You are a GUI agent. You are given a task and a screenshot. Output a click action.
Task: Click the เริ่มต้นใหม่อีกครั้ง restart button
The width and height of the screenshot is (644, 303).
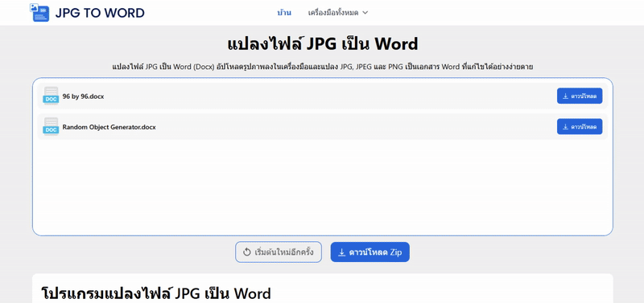(x=279, y=252)
